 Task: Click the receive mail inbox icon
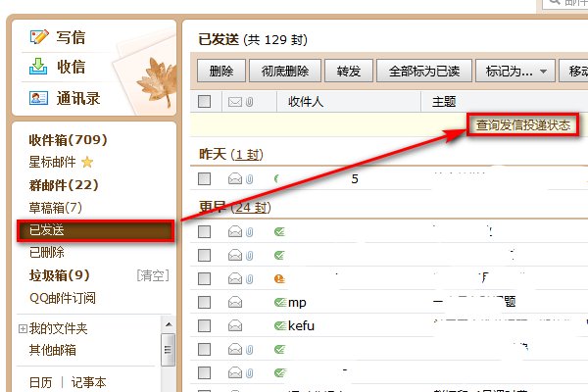tap(38, 66)
